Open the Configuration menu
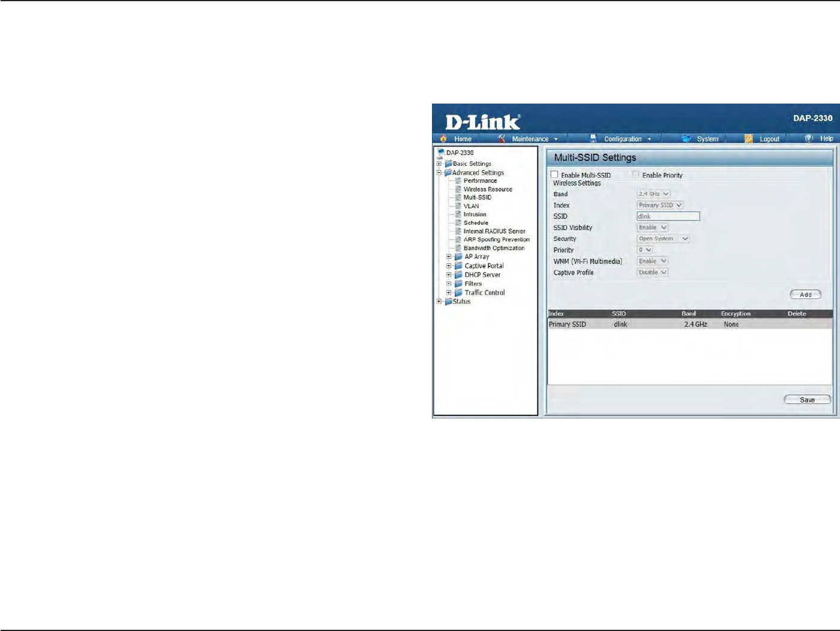The width and height of the screenshot is (840, 631). (623, 139)
